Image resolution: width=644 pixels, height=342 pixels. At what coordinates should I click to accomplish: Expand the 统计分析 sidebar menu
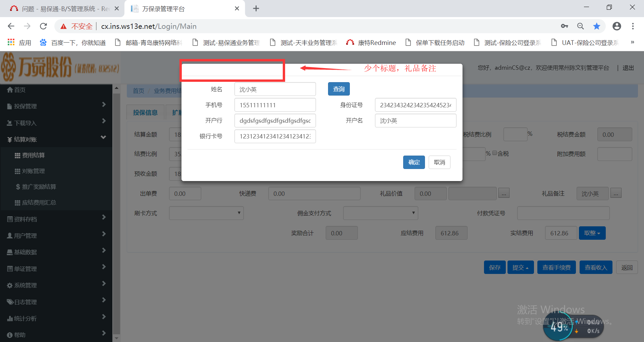[x=56, y=319]
